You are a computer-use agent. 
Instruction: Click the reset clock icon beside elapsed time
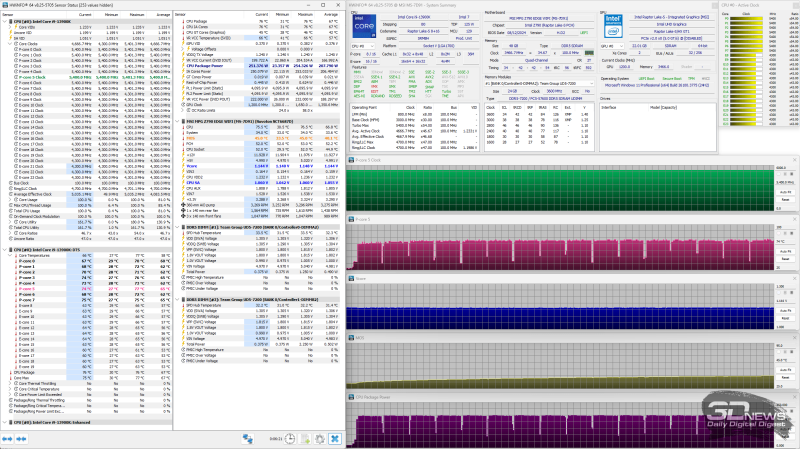pyautogui.click(x=289, y=438)
